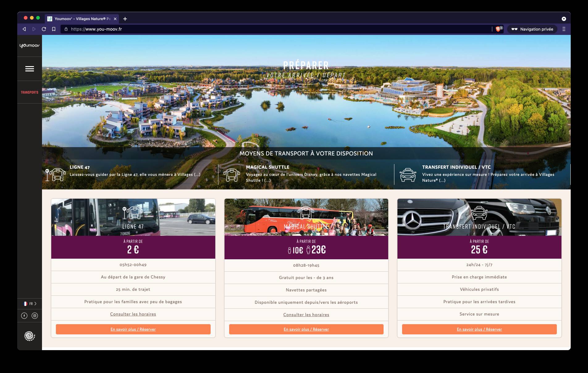The height and width of the screenshot is (373, 588).
Task: En savoir plus / Réserver Ligne 47
Action: (133, 329)
